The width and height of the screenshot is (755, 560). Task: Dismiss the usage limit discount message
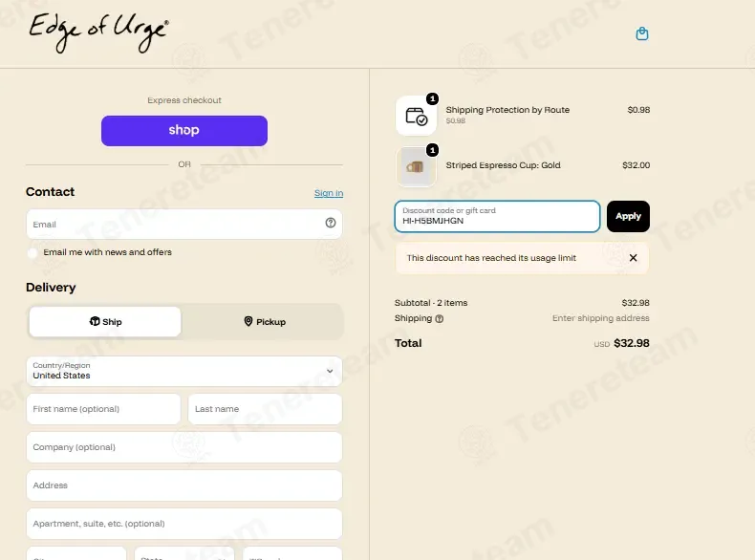pyautogui.click(x=634, y=258)
